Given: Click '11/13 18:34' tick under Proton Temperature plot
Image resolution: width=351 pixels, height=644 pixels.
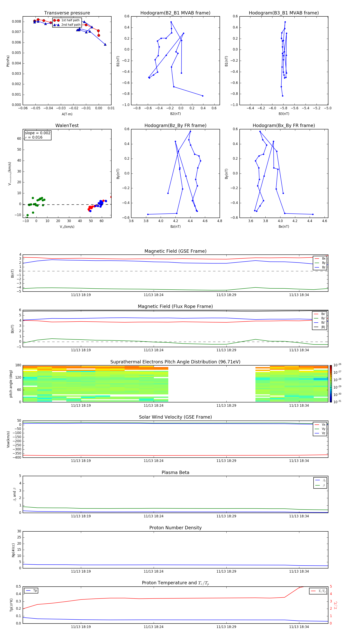Looking at the screenshot, I should coord(299,627).
